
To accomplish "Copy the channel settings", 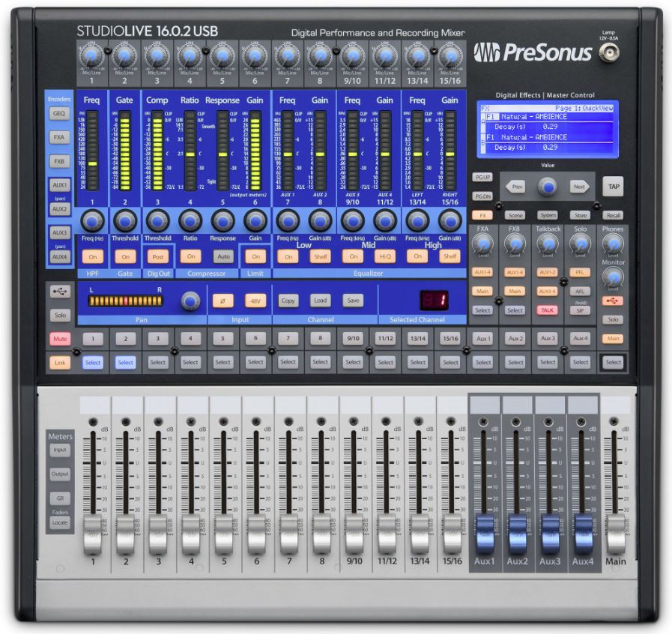I will 288,301.
